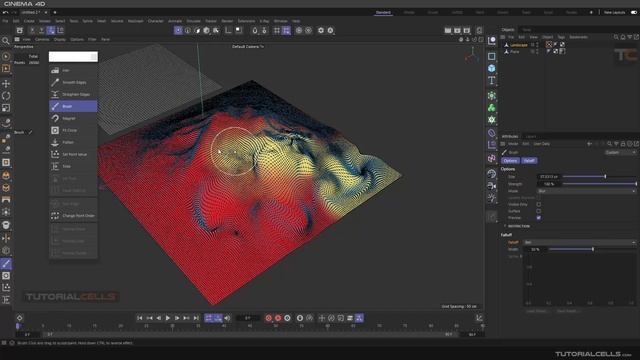Choose Smooth Edges from the popup menu
The image size is (640, 360).
point(73,82)
